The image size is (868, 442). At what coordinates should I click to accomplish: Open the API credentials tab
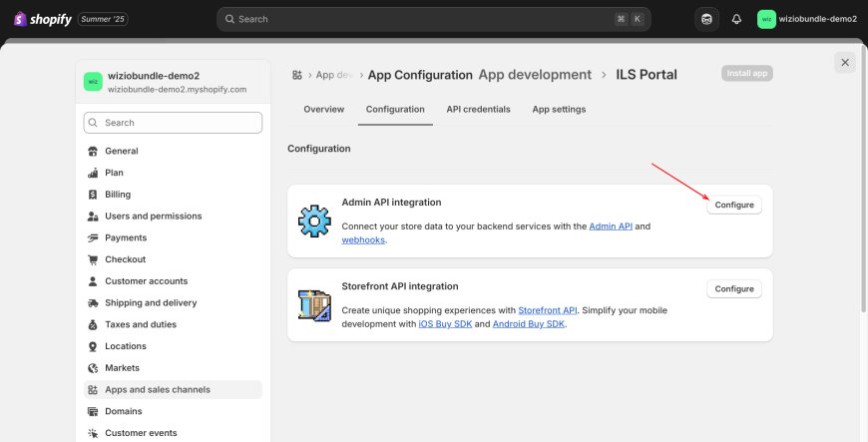click(478, 109)
